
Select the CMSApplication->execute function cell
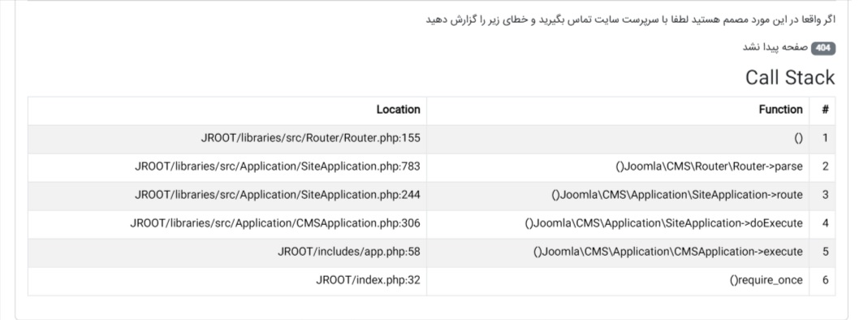(x=668, y=252)
